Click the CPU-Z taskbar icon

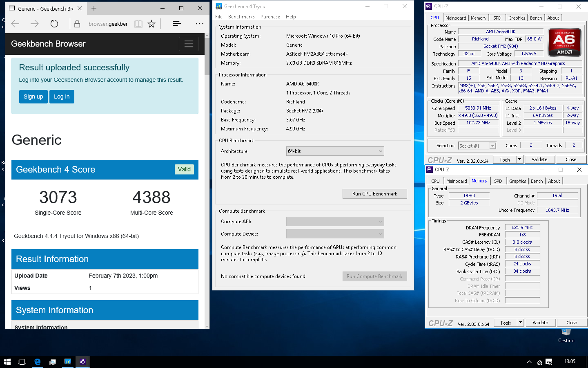pos(83,362)
